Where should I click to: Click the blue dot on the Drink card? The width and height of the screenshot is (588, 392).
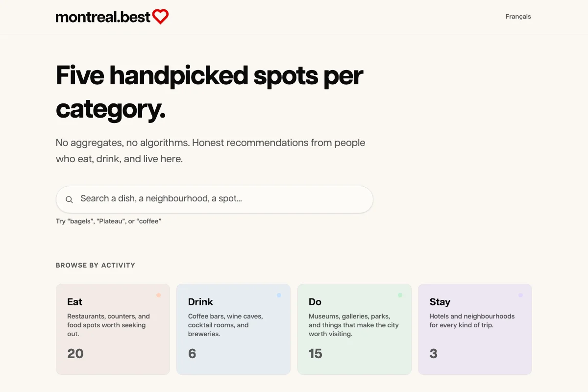279,295
